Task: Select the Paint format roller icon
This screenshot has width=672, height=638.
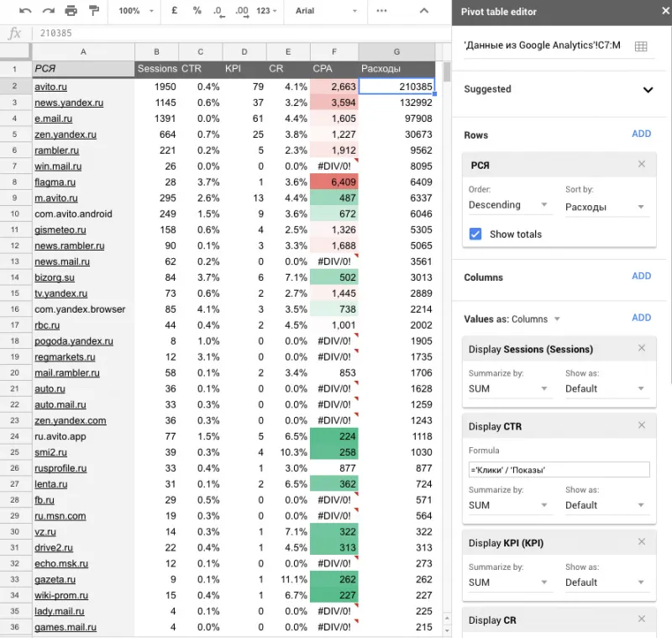Action: point(94,11)
